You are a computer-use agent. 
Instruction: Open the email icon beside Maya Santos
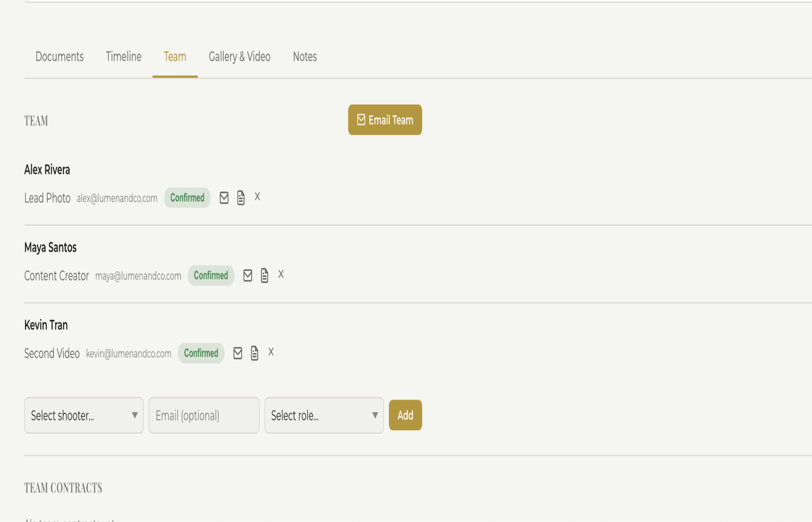point(248,275)
